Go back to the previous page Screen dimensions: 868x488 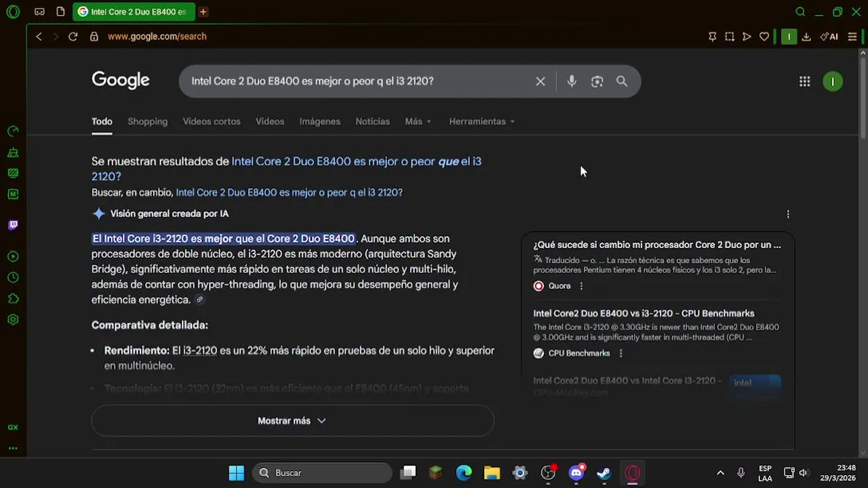pyautogui.click(x=39, y=37)
